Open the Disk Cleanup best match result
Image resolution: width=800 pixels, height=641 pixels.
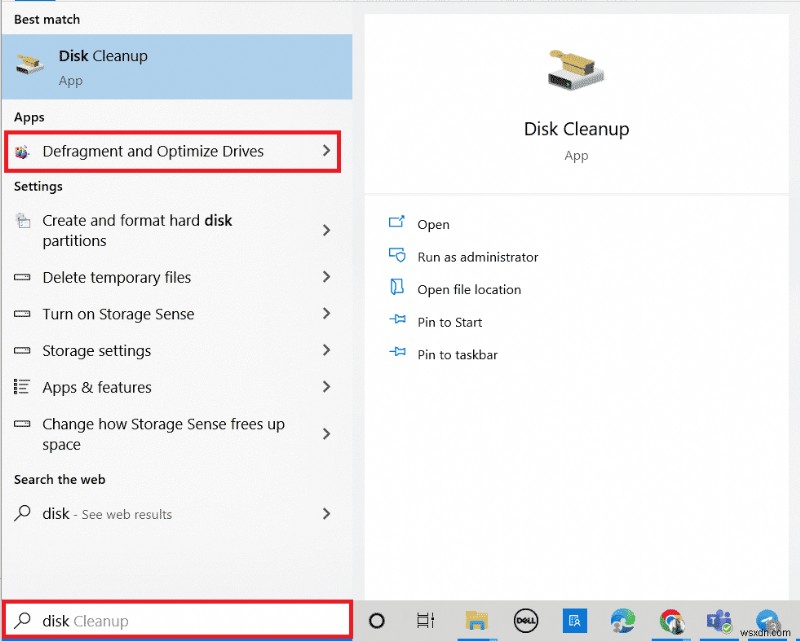coord(176,67)
